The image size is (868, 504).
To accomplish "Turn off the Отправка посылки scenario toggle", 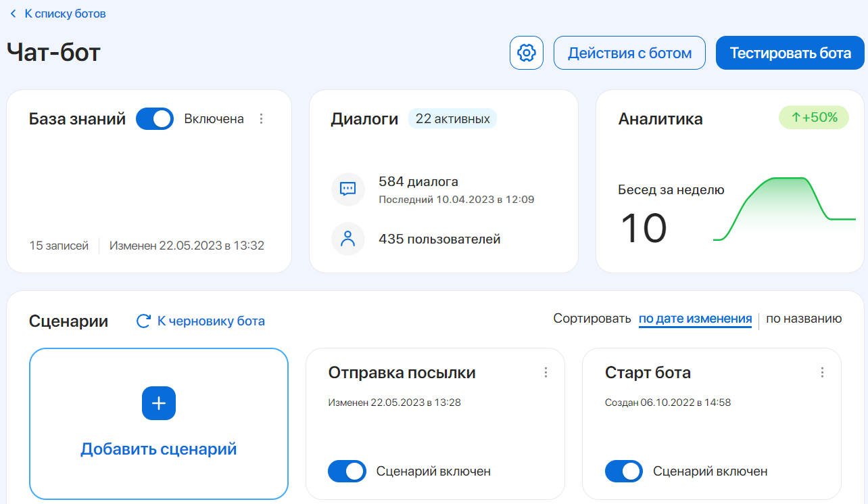I will [347, 471].
